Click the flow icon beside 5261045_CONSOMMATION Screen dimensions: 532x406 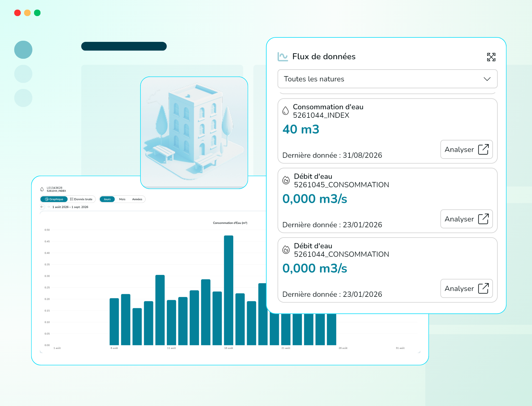tap(286, 180)
